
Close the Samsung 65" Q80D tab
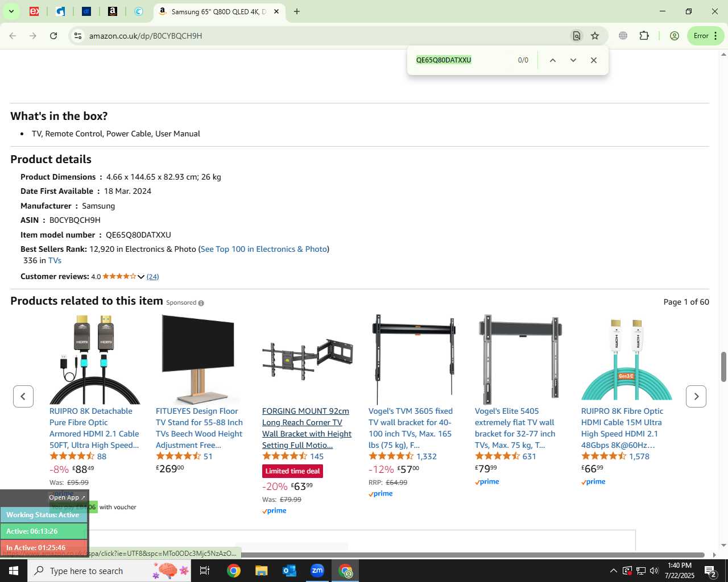tap(276, 11)
